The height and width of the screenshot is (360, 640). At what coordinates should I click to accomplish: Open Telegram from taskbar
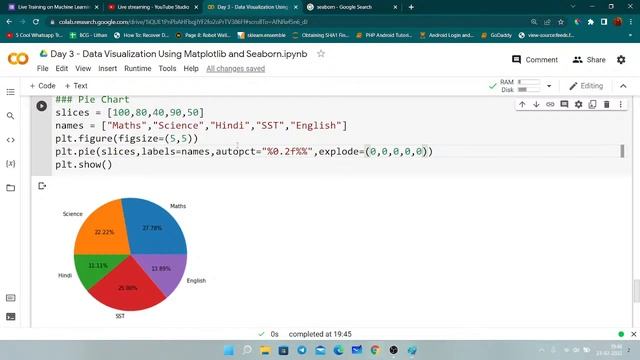(302, 350)
